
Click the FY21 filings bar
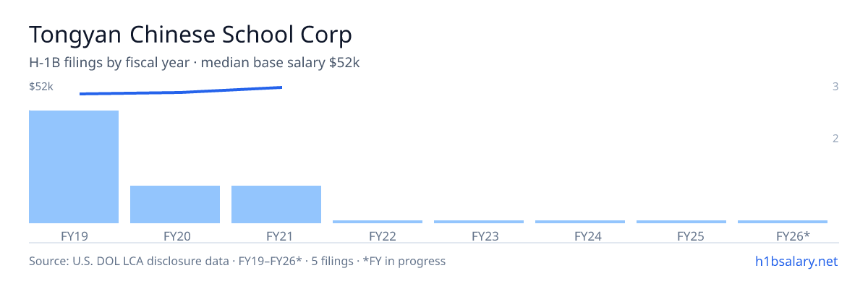276,204
